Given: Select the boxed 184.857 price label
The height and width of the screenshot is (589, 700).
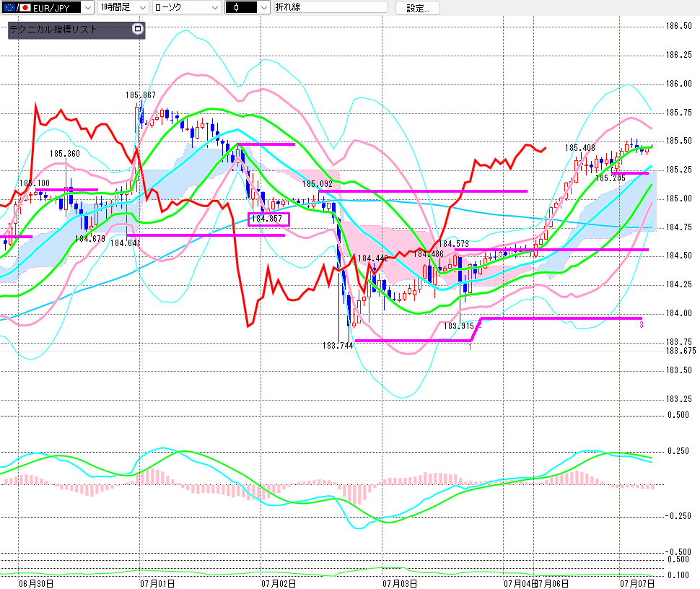Looking at the screenshot, I should (268, 219).
